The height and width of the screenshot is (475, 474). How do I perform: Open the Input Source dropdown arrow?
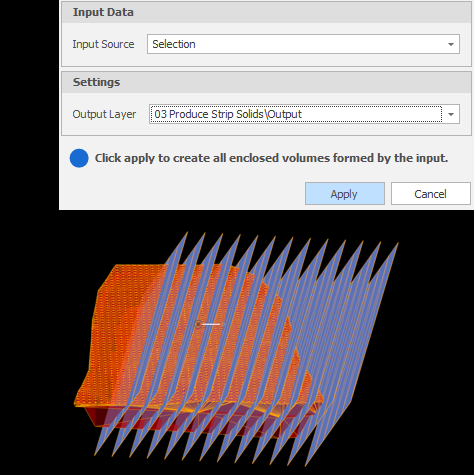[451, 44]
